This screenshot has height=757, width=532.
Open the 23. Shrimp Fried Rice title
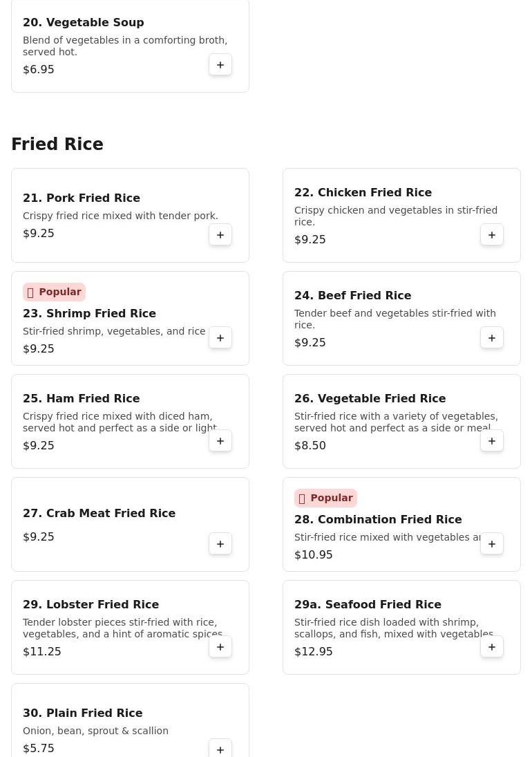coord(89,313)
